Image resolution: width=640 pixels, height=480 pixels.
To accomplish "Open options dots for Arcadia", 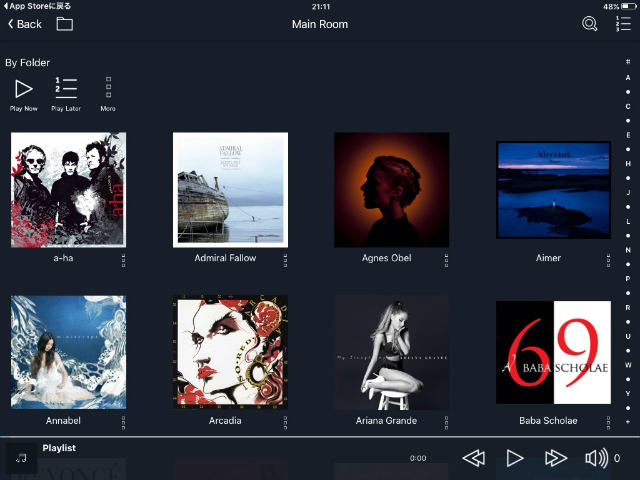I will click(x=285, y=423).
